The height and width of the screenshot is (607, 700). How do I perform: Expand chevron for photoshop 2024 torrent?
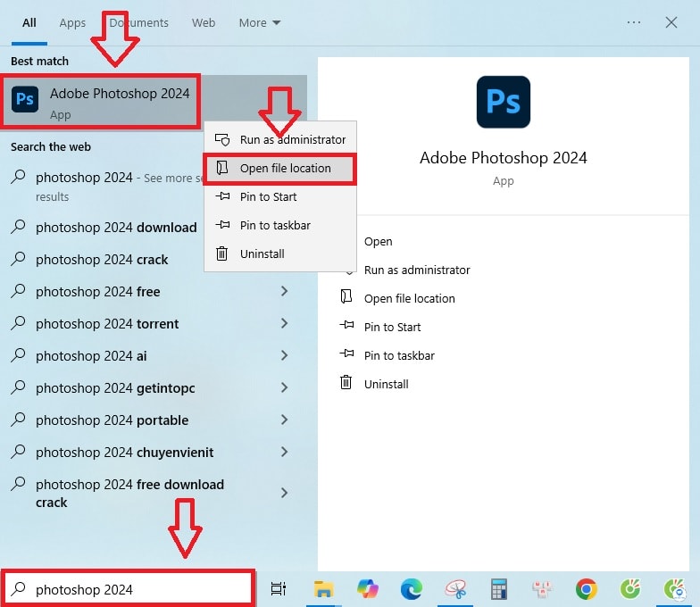pos(284,323)
